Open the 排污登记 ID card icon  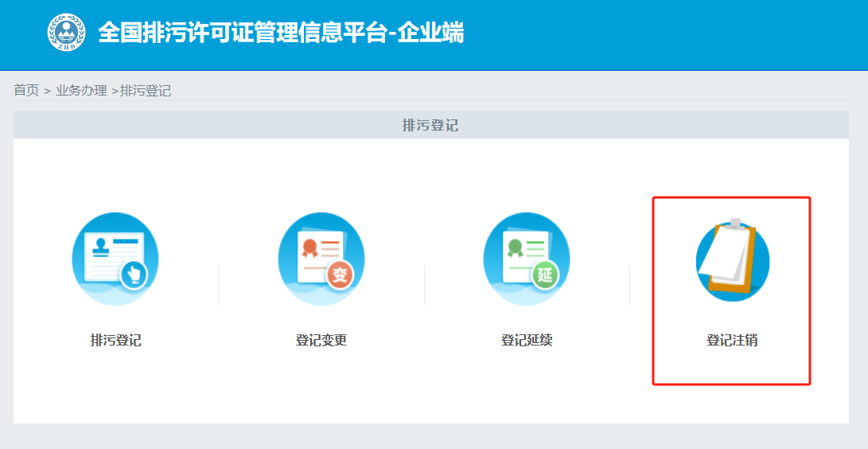click(115, 258)
